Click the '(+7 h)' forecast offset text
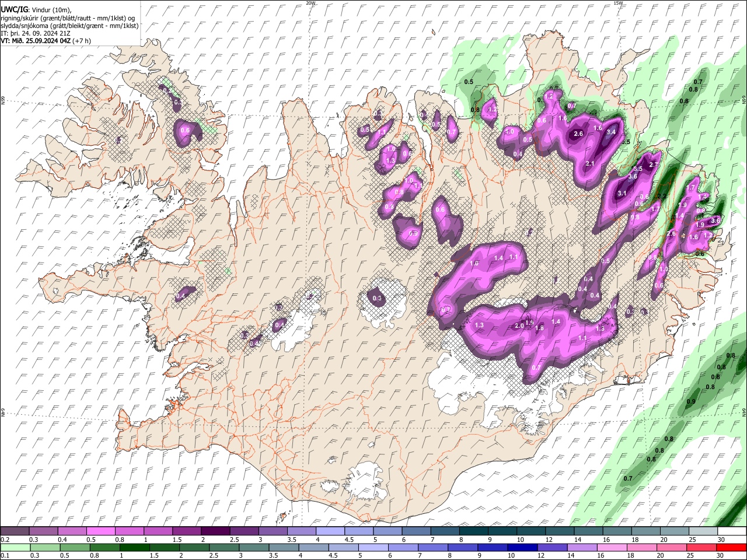 [82, 41]
